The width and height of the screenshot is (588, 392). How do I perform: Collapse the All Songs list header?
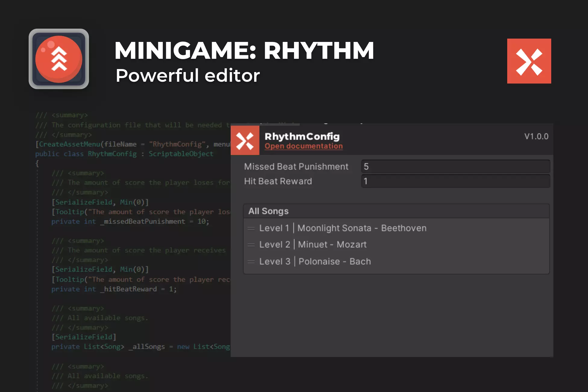click(x=268, y=211)
